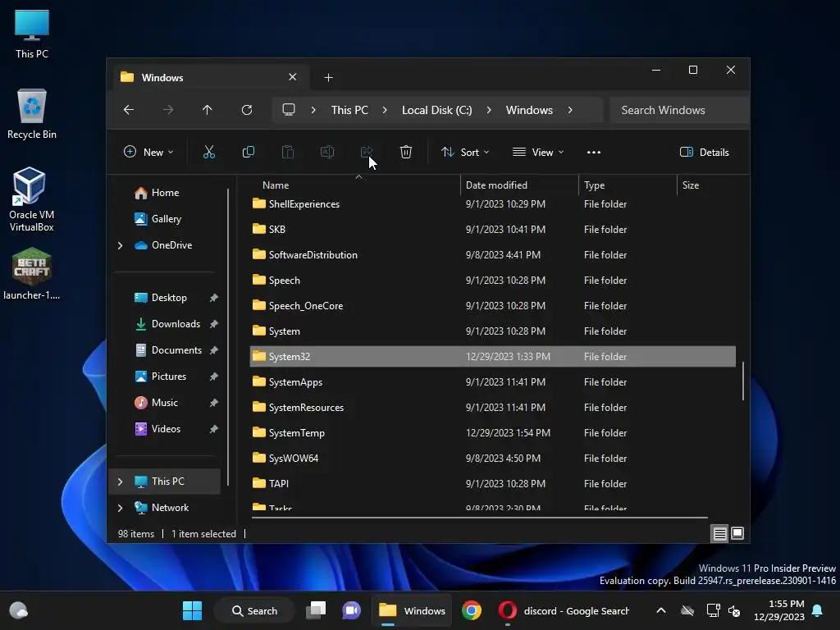This screenshot has width=840, height=630.
Task: Click the Rename icon in toolbar
Action: 326,152
